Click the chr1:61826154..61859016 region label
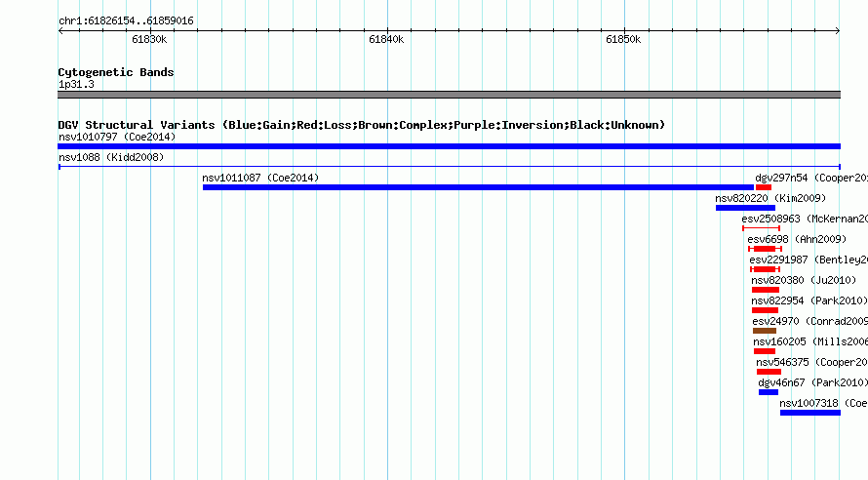 (126, 20)
